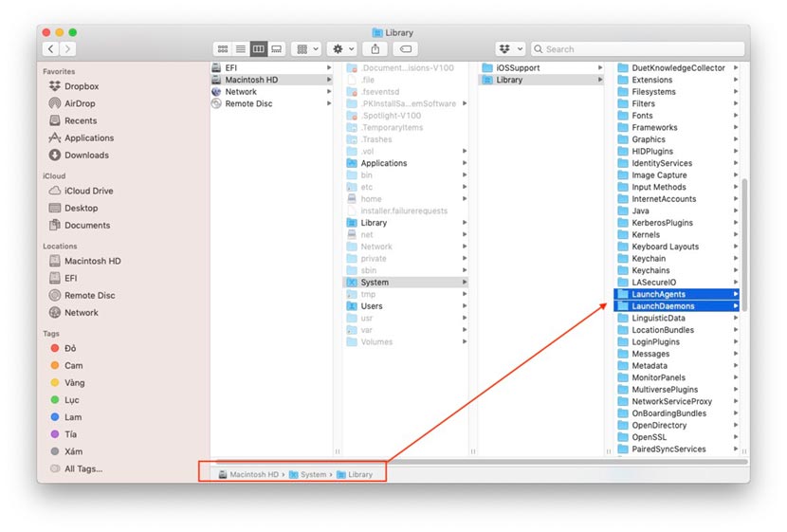
Task: Select the Extensions folder
Action: (x=677, y=80)
